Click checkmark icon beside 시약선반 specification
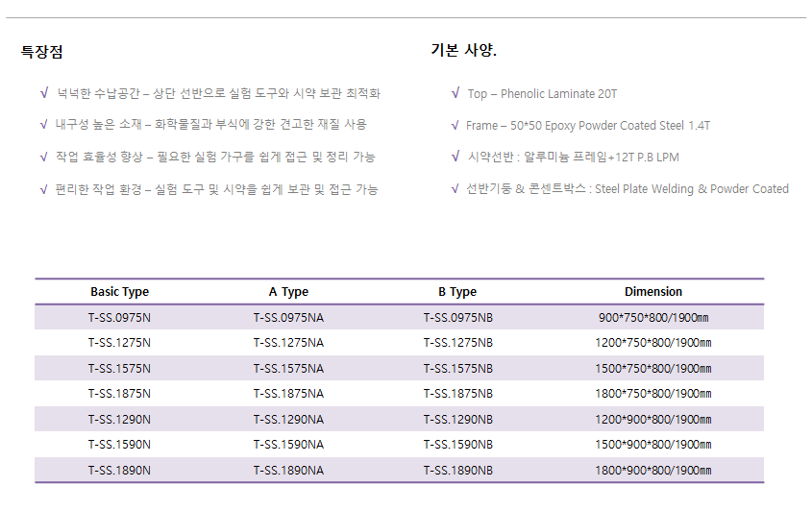Image resolution: width=812 pixels, height=511 pixels. (x=455, y=157)
